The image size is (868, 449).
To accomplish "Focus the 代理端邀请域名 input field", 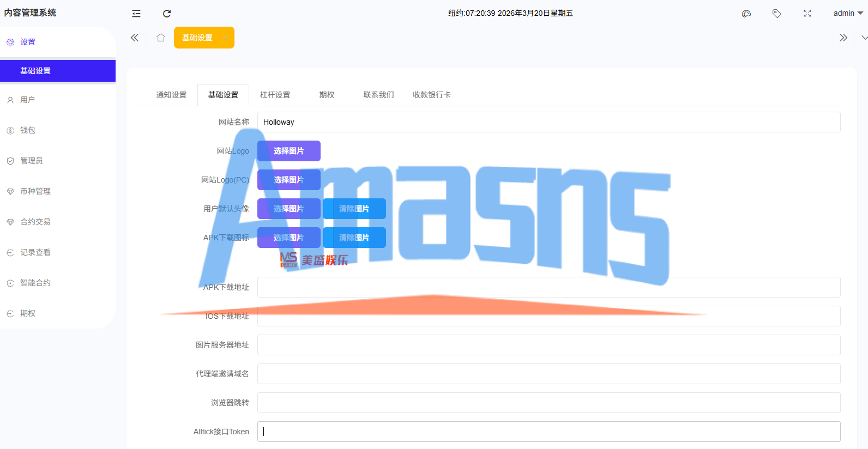I will [x=548, y=374].
